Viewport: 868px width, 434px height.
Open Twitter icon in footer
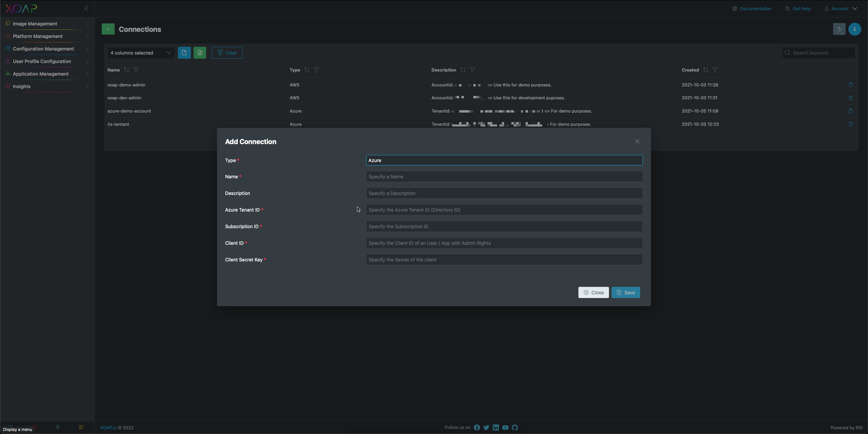point(486,428)
